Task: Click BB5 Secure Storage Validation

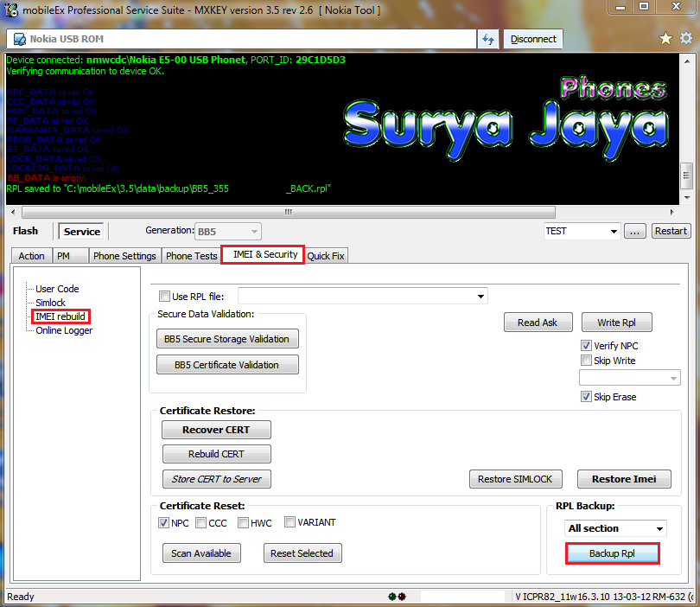Action: 227,339
